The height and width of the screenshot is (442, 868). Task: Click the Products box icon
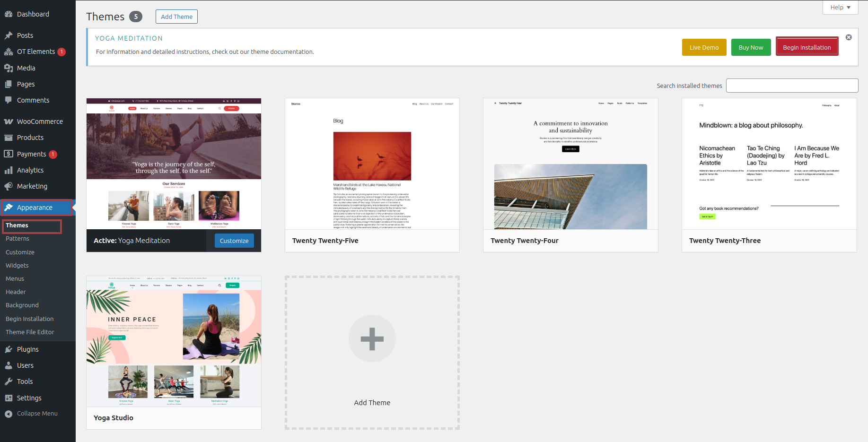[9, 138]
